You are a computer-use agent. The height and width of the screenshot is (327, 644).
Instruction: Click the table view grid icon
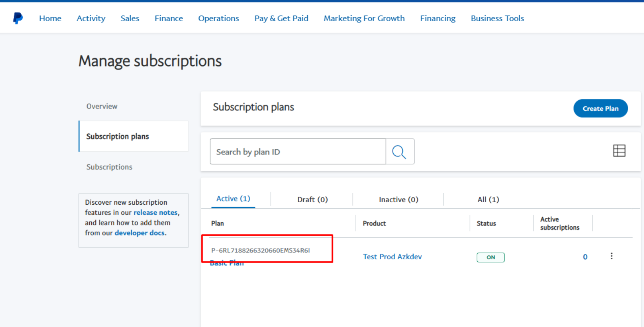[x=619, y=151]
